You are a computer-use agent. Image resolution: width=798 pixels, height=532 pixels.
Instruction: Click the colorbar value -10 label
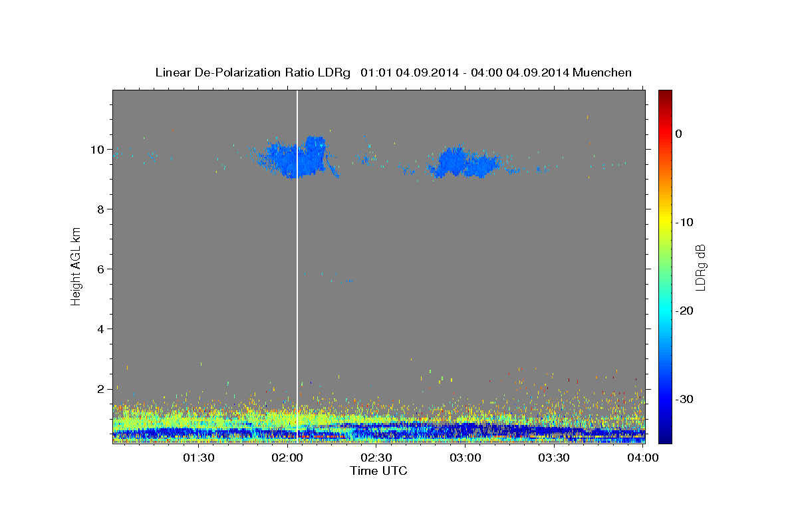coord(685,222)
